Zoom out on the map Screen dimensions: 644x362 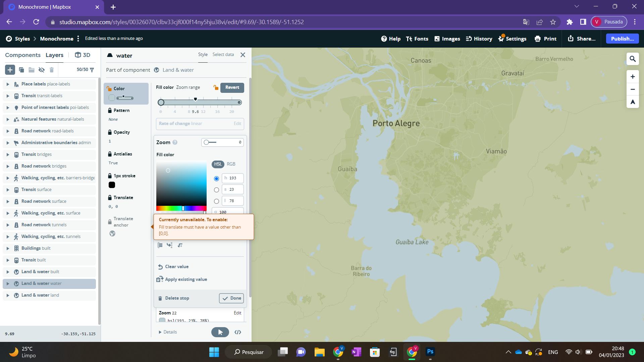click(x=633, y=89)
